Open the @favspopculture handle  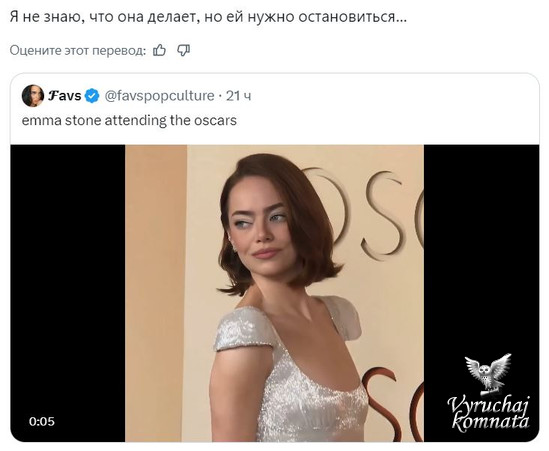pos(159,96)
